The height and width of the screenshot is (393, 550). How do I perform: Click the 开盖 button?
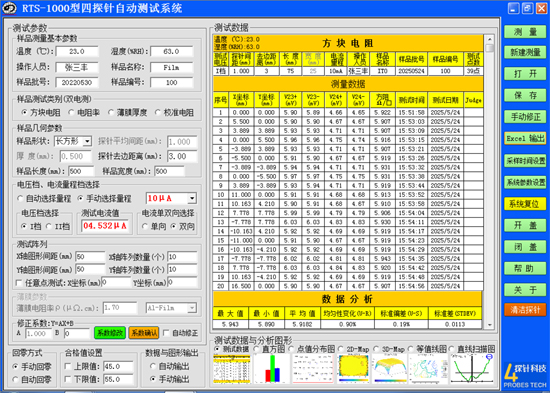(x=525, y=225)
